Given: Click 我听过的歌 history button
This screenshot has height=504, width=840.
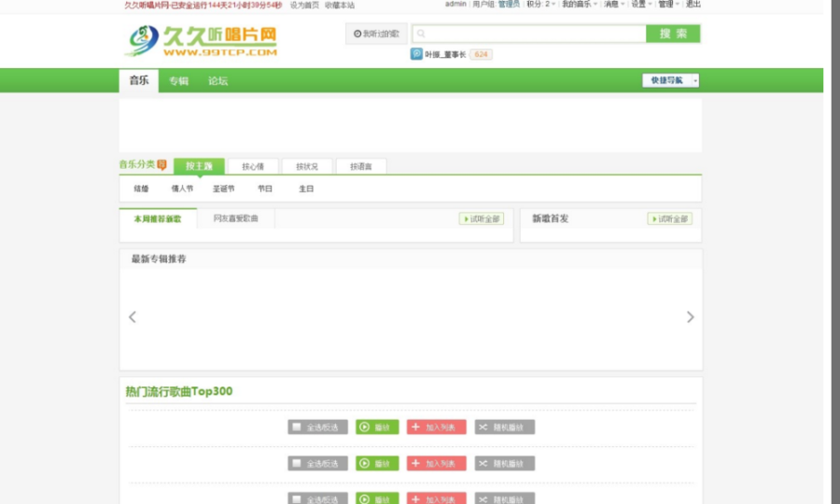Looking at the screenshot, I should 376,34.
